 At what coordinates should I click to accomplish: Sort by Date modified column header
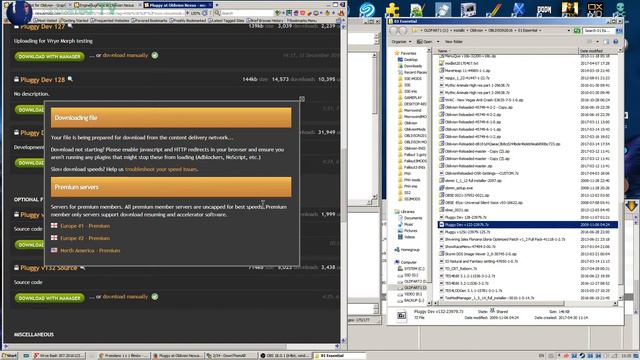point(598,51)
